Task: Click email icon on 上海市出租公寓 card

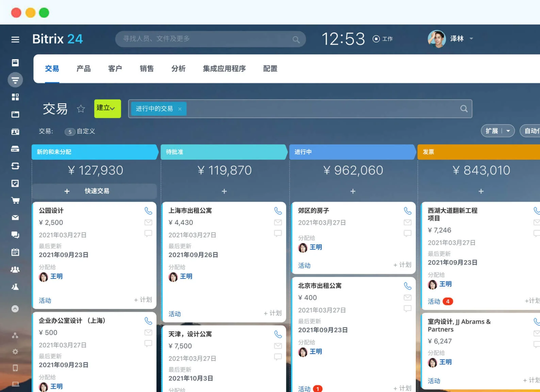Action: click(278, 223)
